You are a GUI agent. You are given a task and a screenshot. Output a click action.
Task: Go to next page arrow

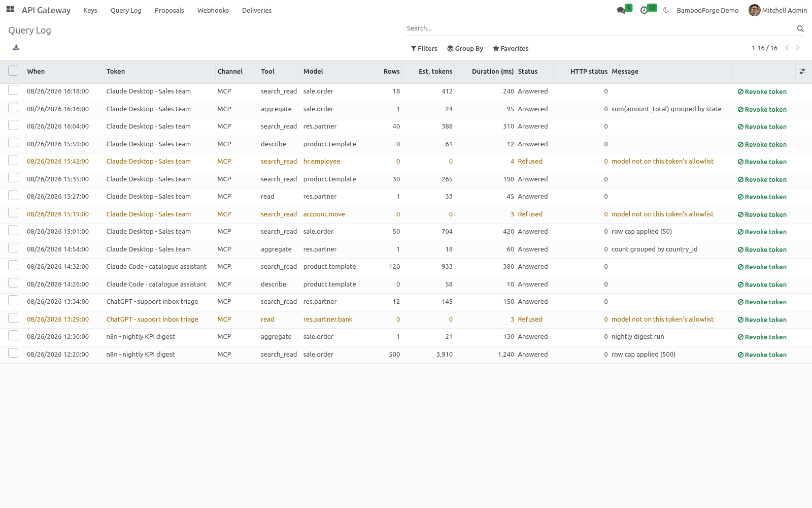click(x=798, y=48)
